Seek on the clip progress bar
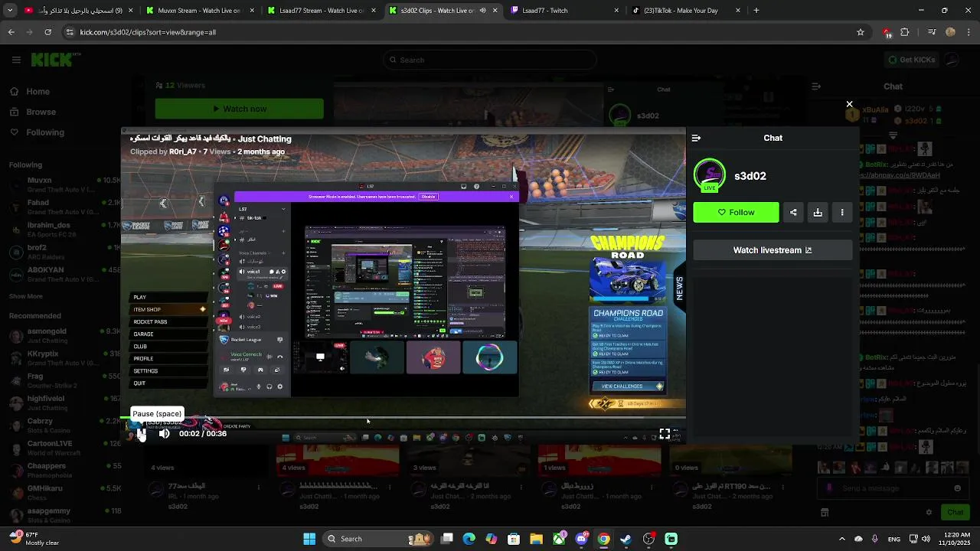This screenshot has height=551, width=980. click(x=403, y=419)
